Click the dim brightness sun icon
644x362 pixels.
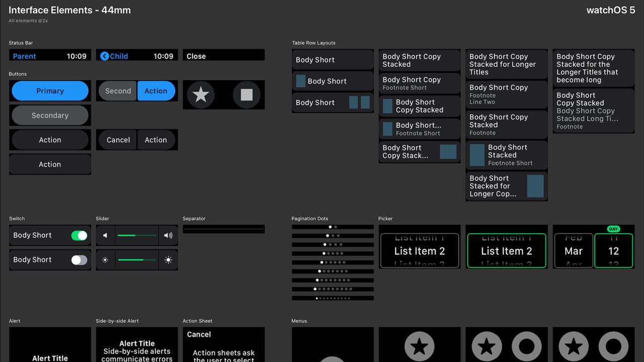pyautogui.click(x=105, y=260)
